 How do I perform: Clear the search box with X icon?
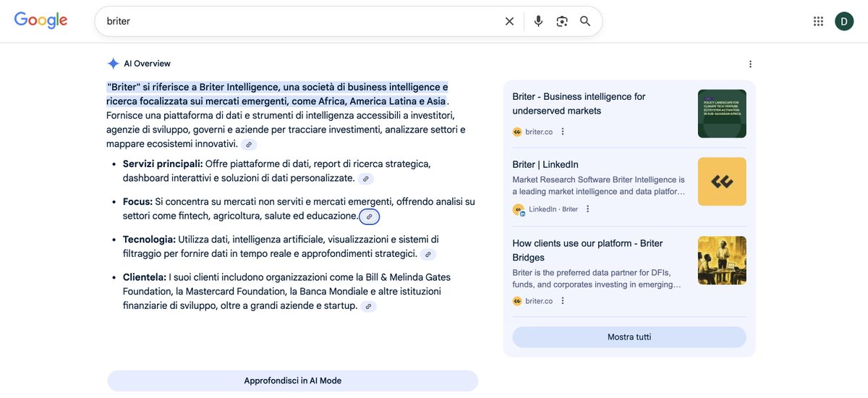pos(509,21)
